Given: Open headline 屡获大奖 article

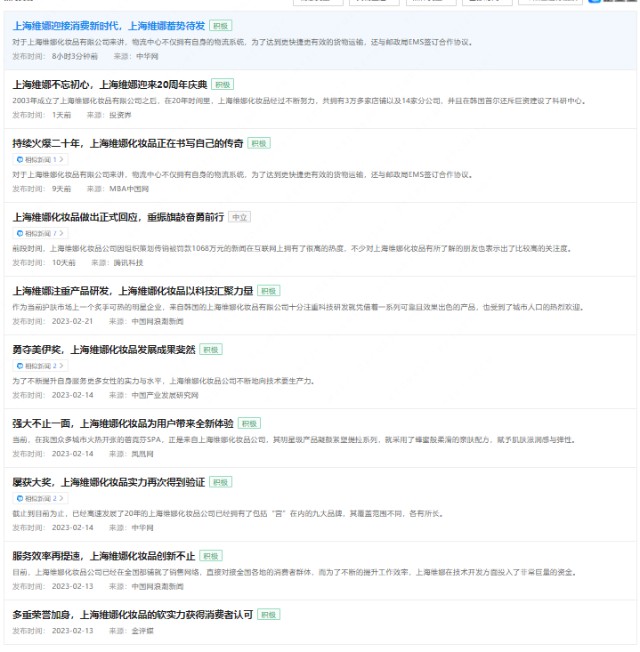Looking at the screenshot, I should click(108, 482).
